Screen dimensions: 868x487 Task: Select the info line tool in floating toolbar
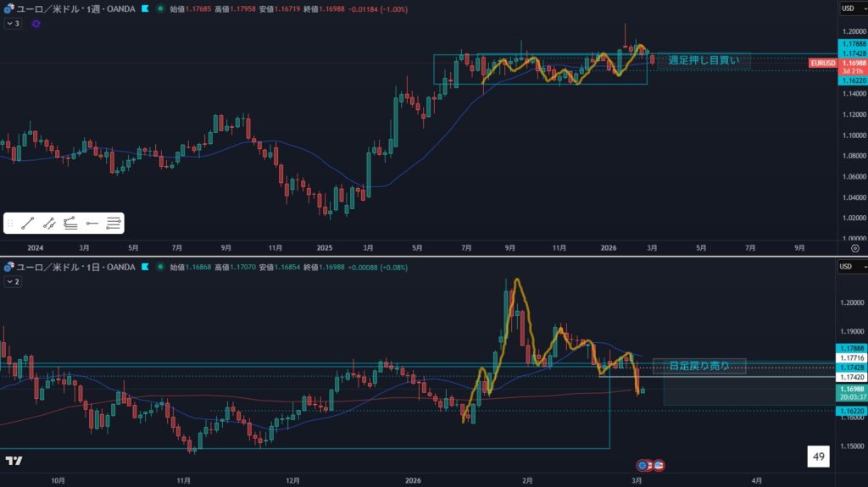(x=50, y=224)
